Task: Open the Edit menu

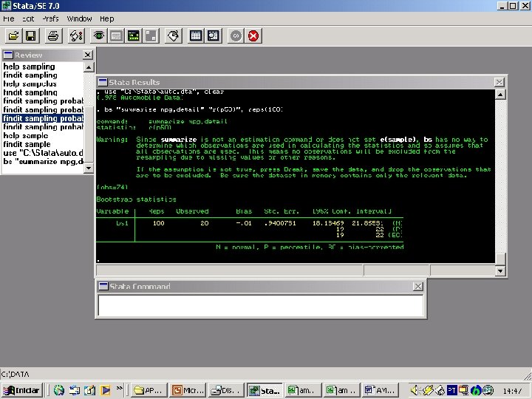Action: (x=28, y=18)
